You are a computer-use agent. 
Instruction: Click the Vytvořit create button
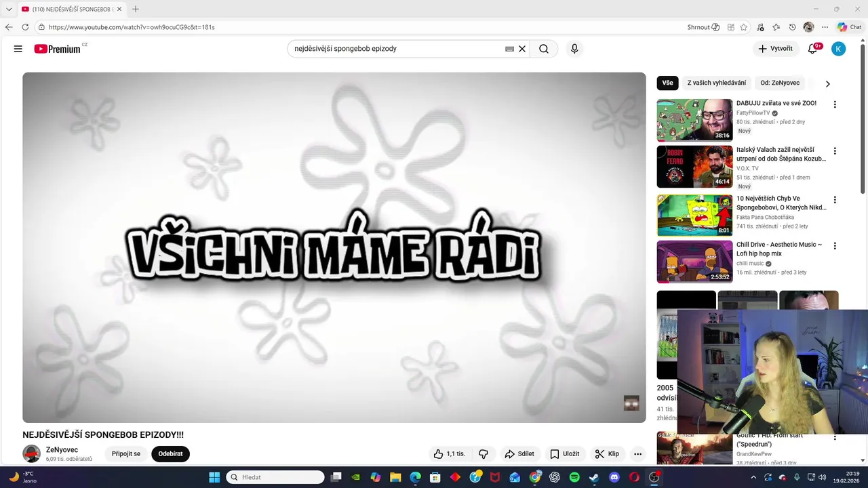(775, 49)
